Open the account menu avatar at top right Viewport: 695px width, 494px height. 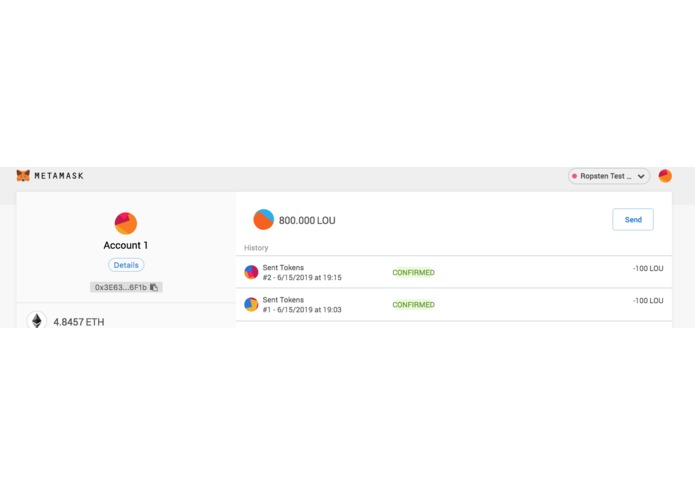(665, 176)
